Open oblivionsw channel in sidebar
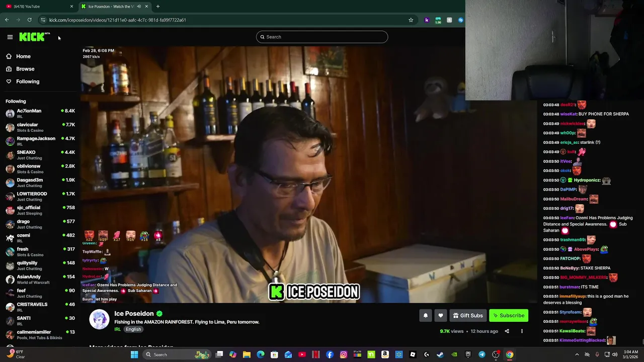This screenshot has height=362, width=644. (40, 168)
